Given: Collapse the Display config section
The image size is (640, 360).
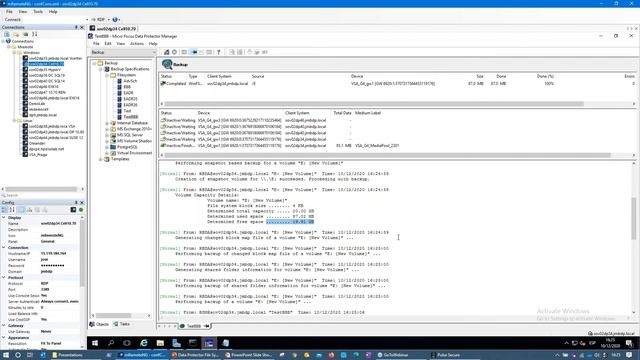Looking at the screenshot, I should 4,218.
